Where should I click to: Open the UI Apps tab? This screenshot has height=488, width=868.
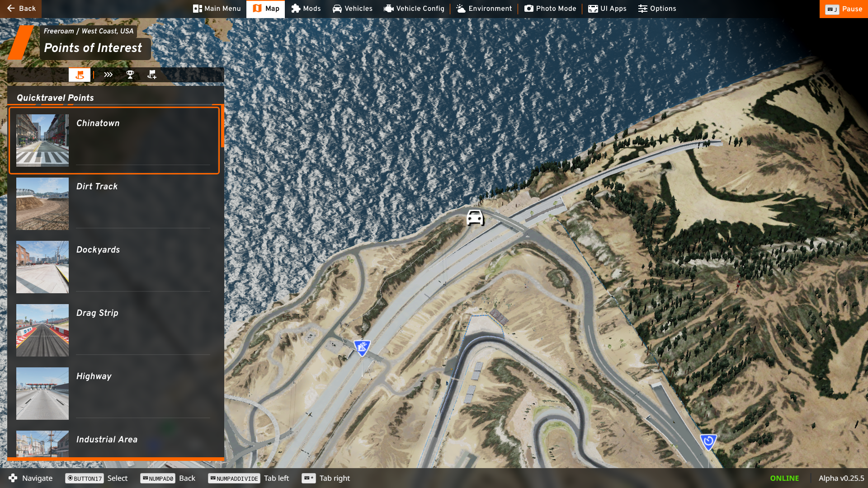[607, 9]
